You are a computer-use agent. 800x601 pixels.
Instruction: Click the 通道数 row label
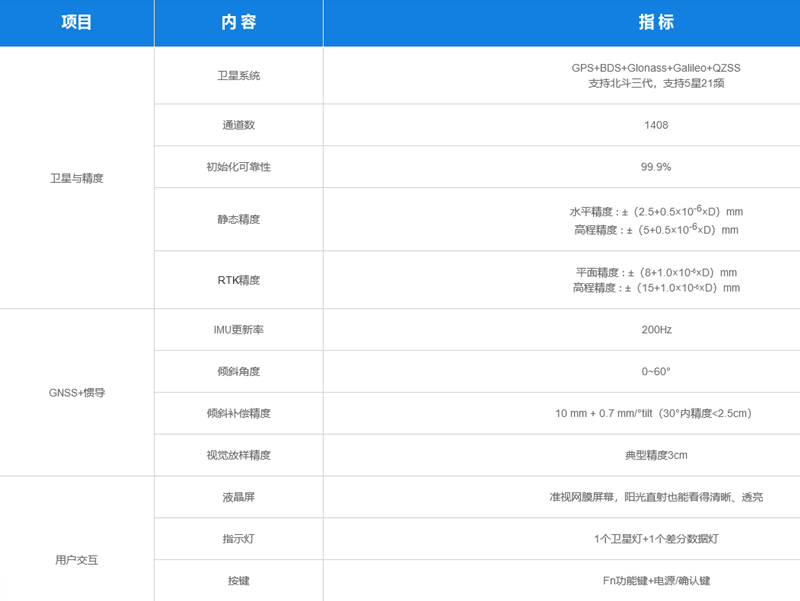(x=239, y=125)
